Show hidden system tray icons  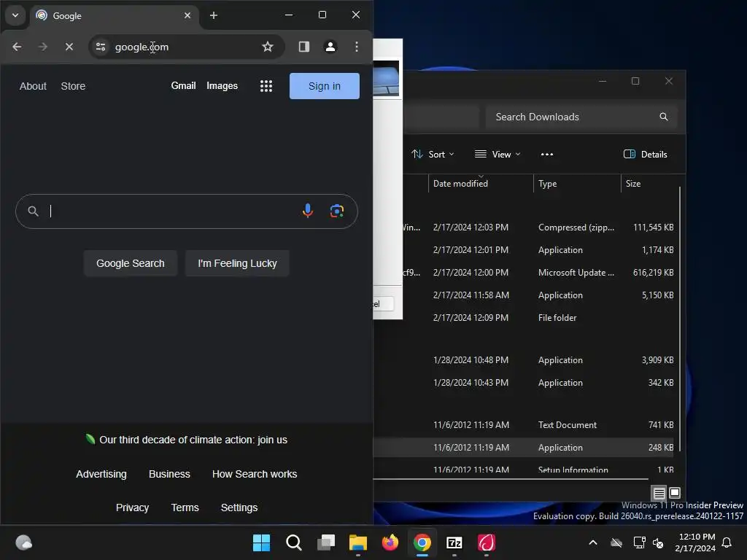click(593, 542)
